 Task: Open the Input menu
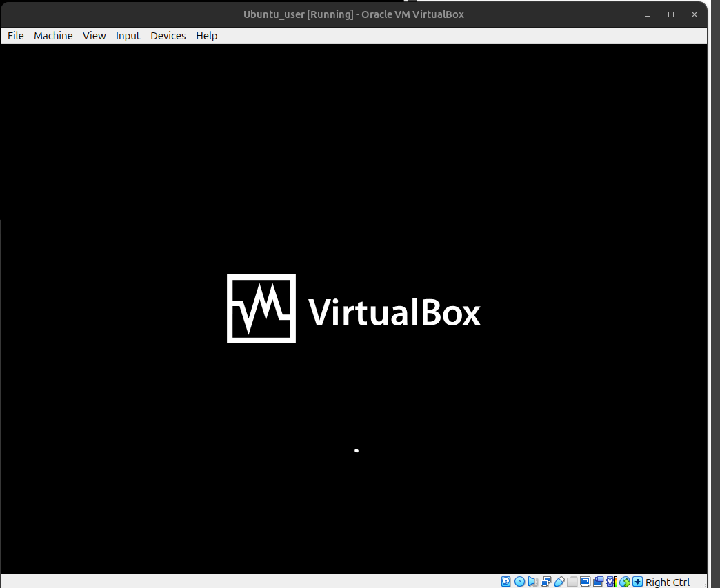click(x=128, y=36)
